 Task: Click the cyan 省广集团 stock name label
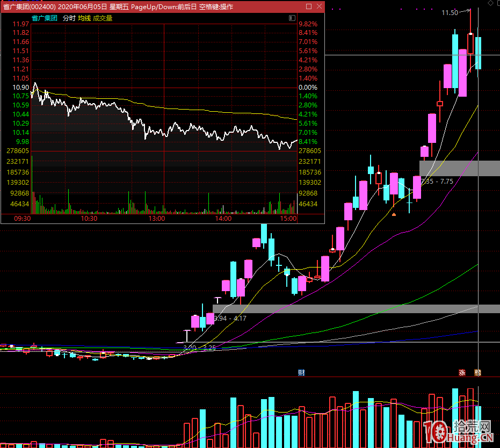point(45,18)
